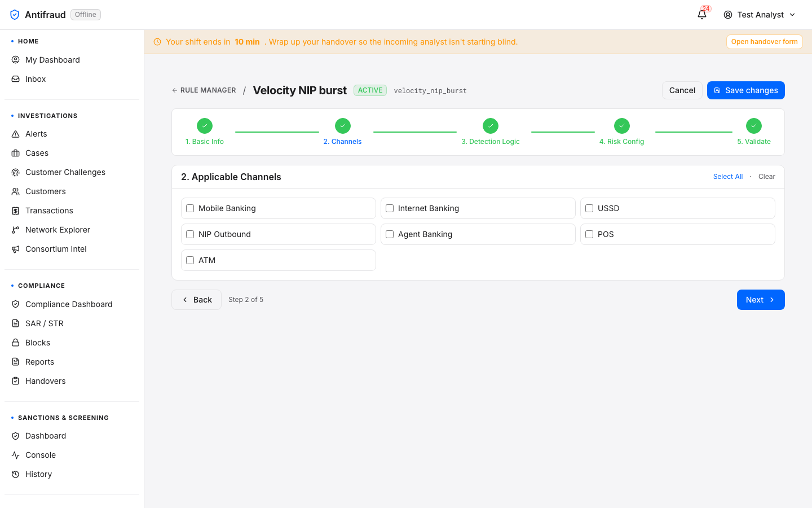Click the Next button

pyautogui.click(x=761, y=300)
